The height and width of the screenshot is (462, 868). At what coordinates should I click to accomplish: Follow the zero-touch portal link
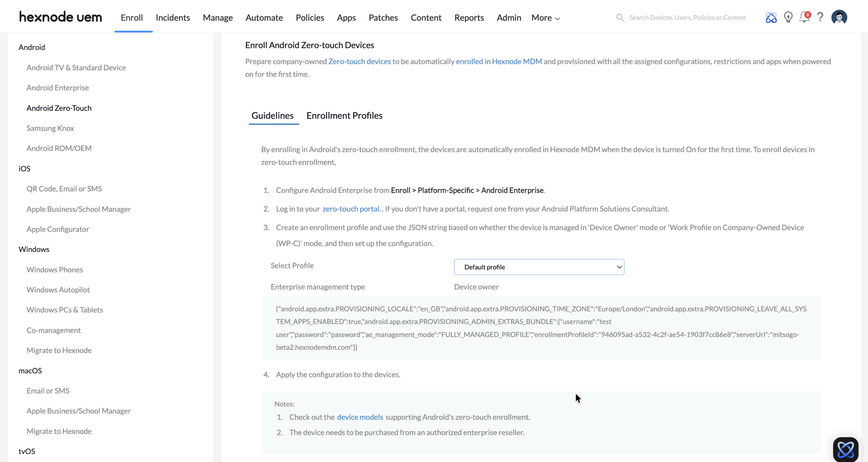351,209
